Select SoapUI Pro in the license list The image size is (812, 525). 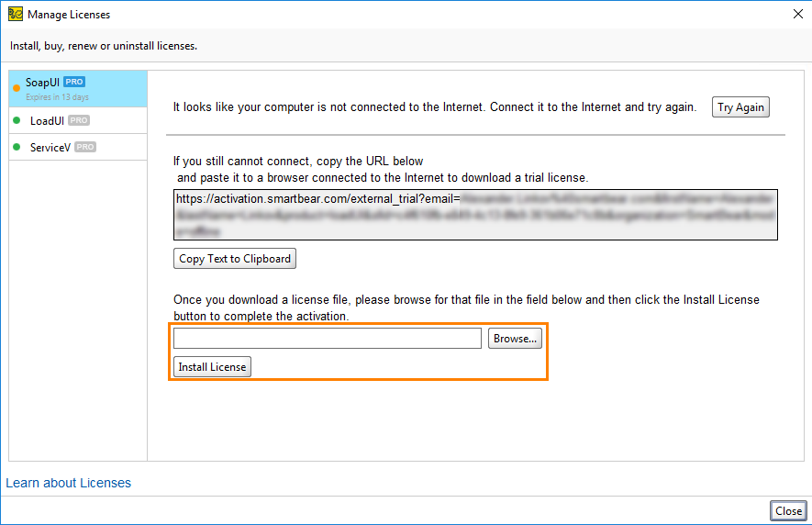click(78, 89)
